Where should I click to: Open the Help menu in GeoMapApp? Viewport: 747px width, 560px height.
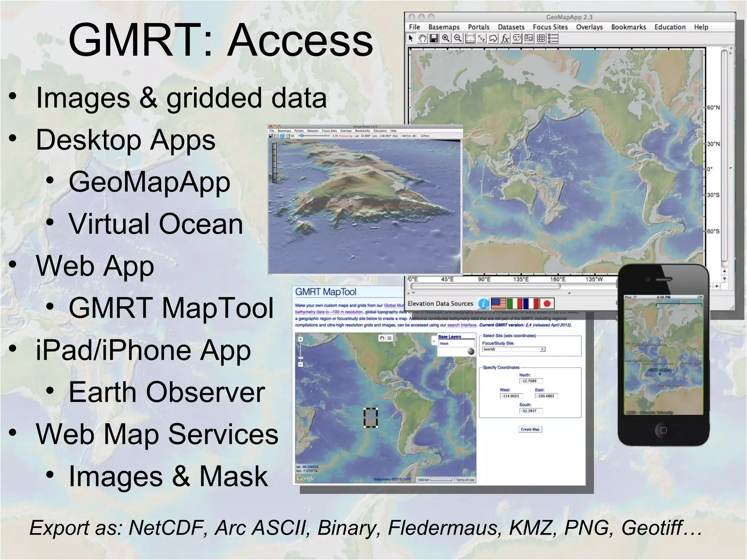701,27
